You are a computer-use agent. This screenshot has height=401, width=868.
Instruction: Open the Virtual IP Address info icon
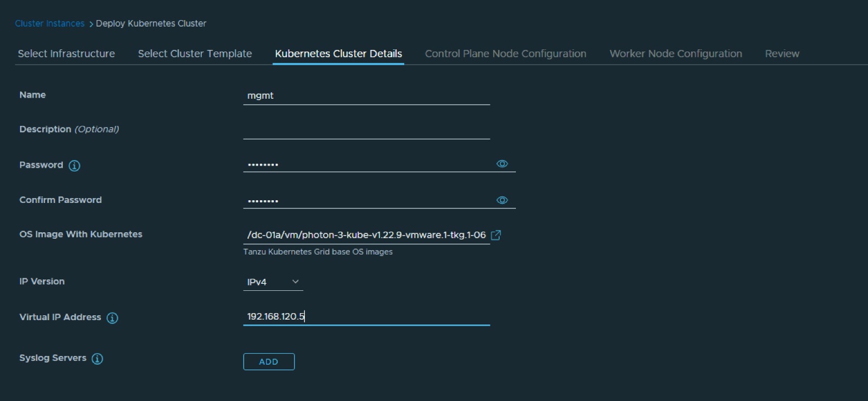(112, 318)
